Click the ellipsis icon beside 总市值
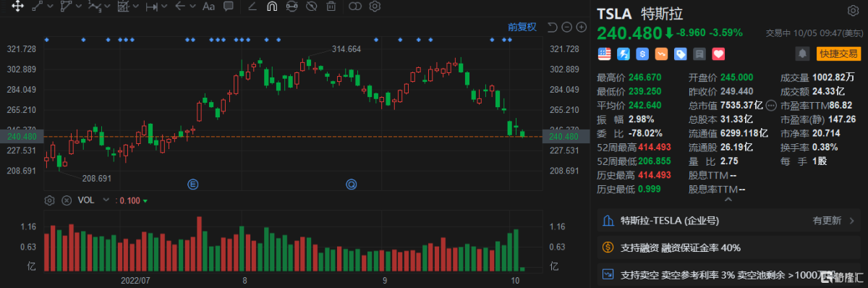868x288 pixels. coord(770,105)
